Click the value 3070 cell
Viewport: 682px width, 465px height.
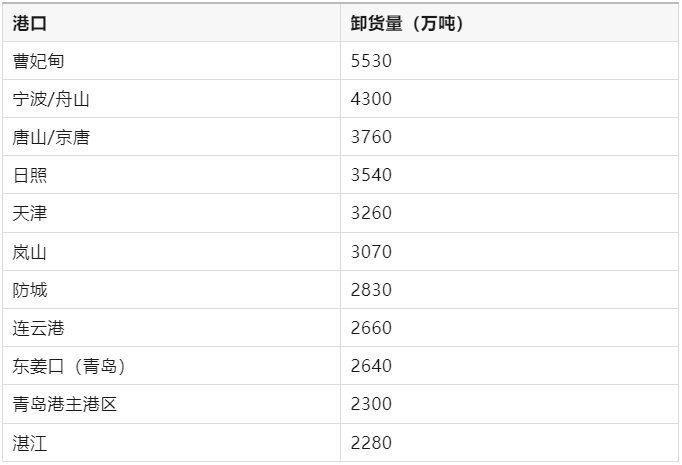coord(509,252)
